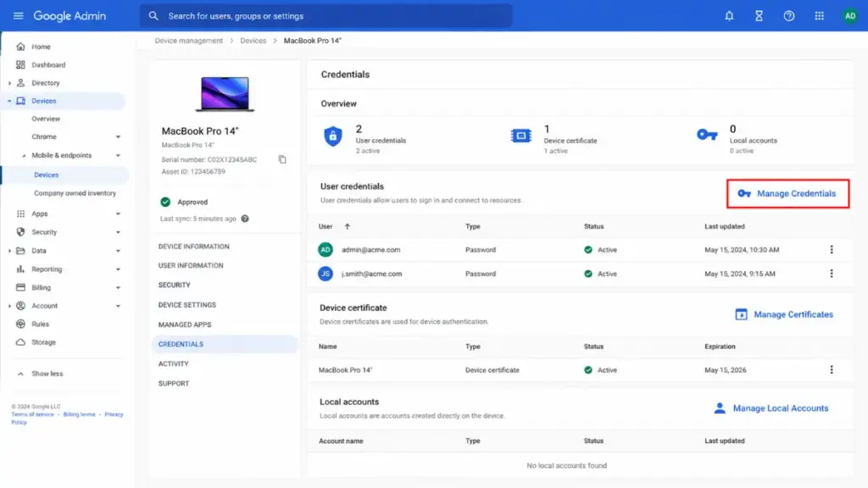Open the USER INFORMATION tab
Image resolution: width=868 pixels, height=488 pixels.
191,265
